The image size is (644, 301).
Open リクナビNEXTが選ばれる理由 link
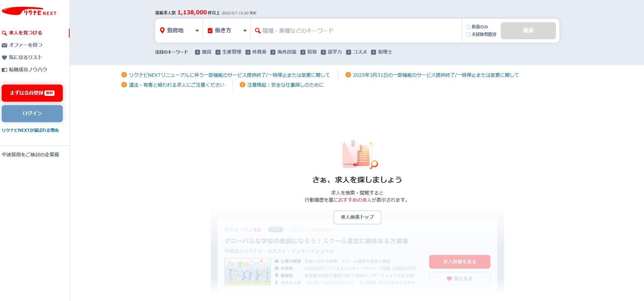pyautogui.click(x=30, y=130)
